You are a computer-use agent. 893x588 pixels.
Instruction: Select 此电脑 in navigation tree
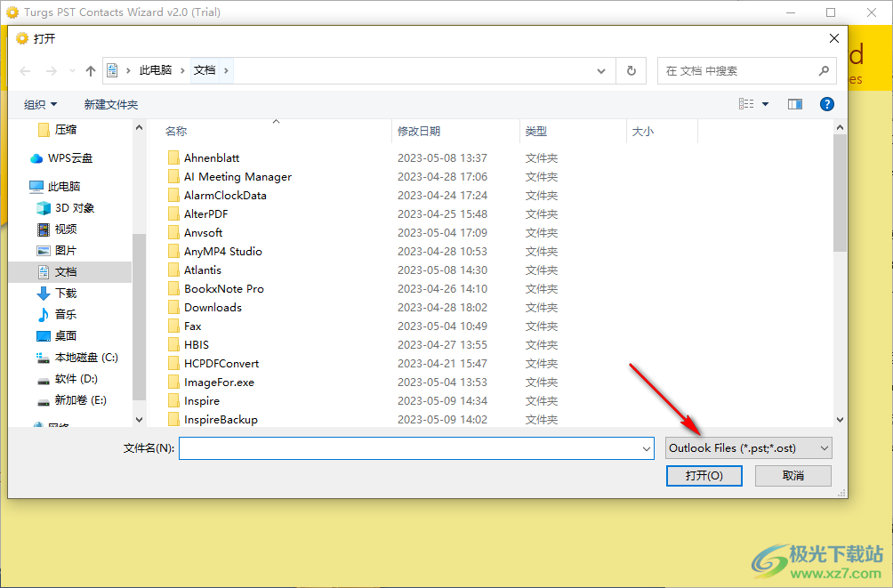pos(54,186)
